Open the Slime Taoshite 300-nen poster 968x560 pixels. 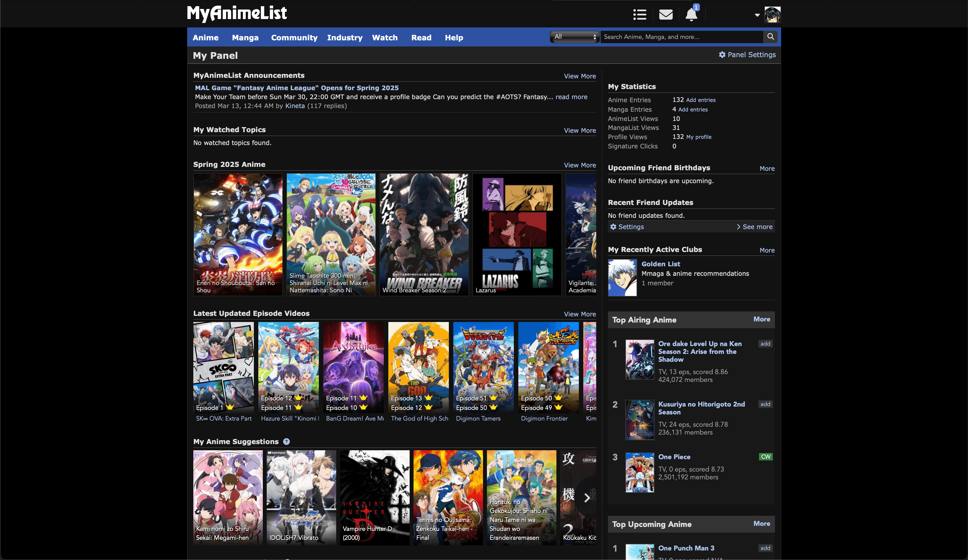click(331, 235)
